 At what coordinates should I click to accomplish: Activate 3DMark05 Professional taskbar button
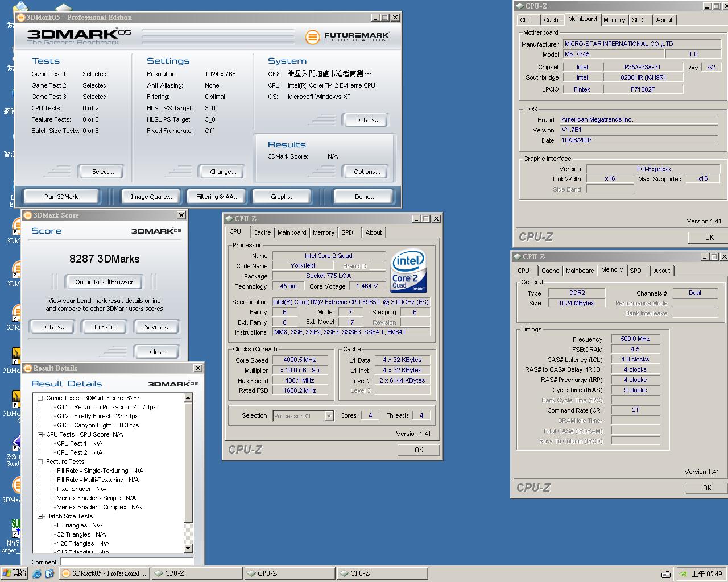(105, 573)
